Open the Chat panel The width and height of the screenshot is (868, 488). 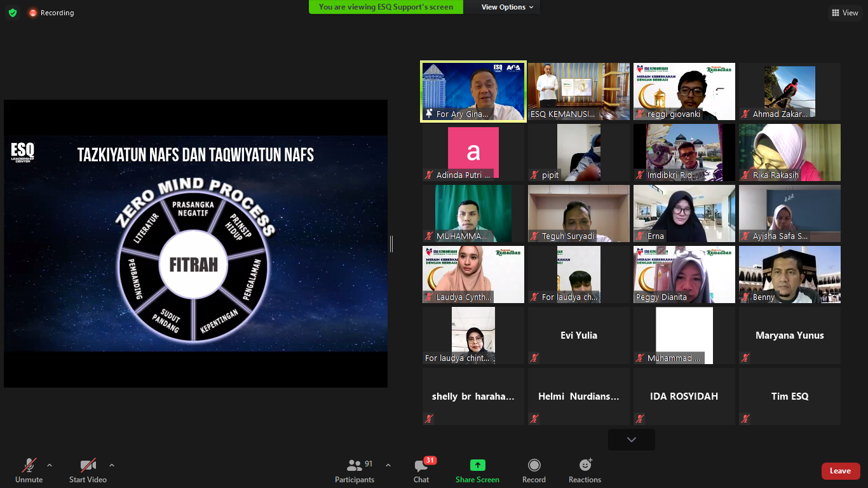tap(421, 471)
